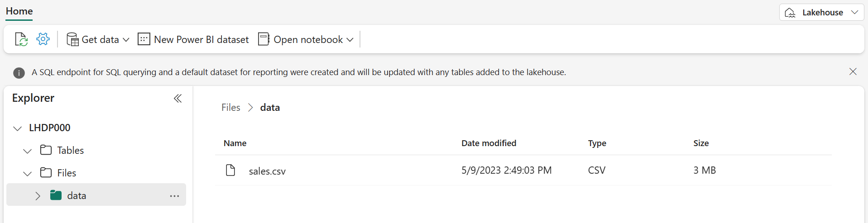Click the sales.csv file icon
Viewport: 868px width, 223px height.
(x=230, y=170)
